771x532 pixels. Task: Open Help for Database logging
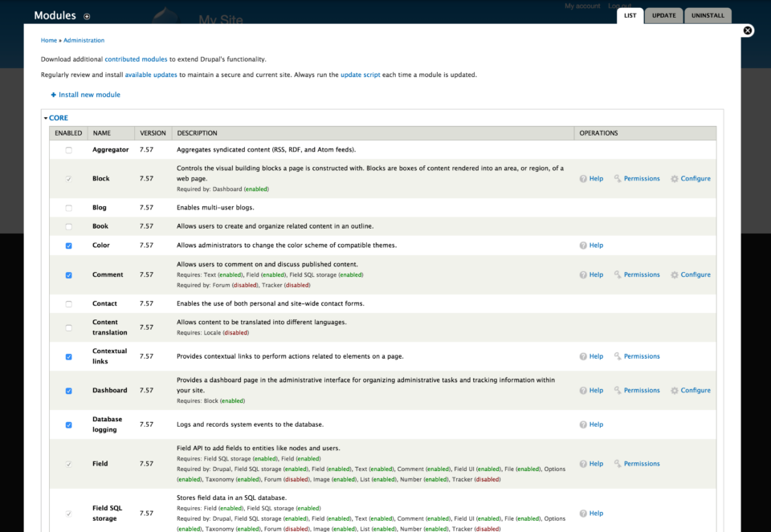[x=596, y=424]
